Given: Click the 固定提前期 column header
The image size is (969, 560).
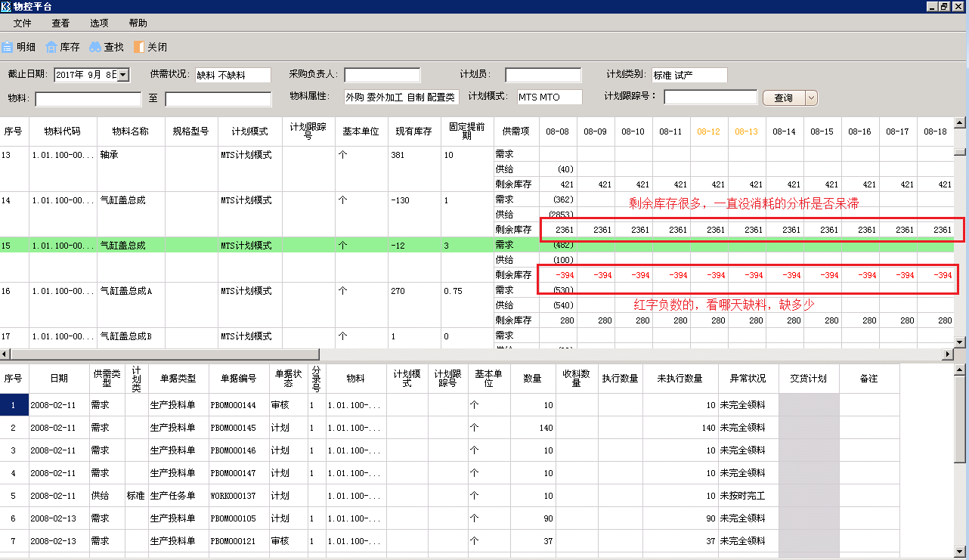Looking at the screenshot, I should (x=466, y=131).
